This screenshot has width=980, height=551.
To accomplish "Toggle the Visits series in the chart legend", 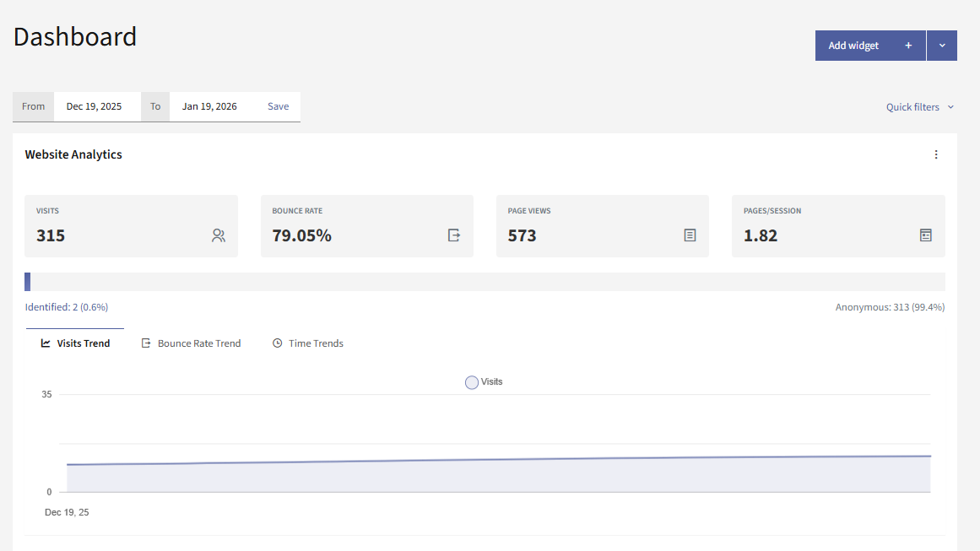I will pyautogui.click(x=483, y=381).
